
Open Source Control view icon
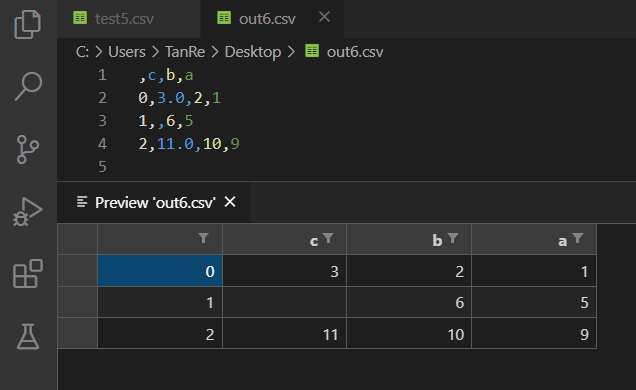click(28, 150)
